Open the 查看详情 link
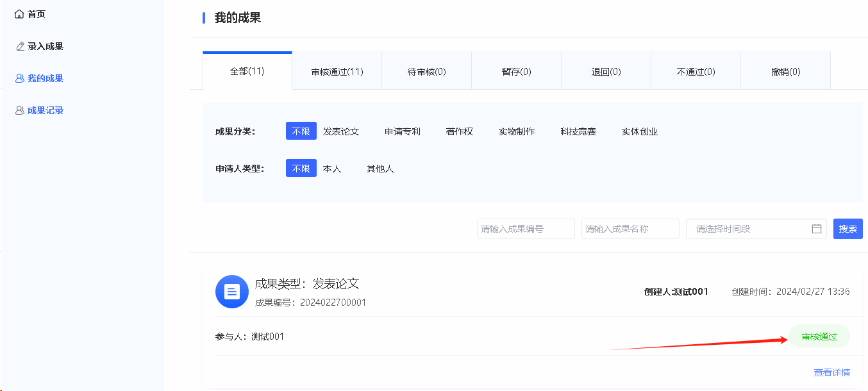Image resolution: width=868 pixels, height=391 pixels. pos(831,372)
